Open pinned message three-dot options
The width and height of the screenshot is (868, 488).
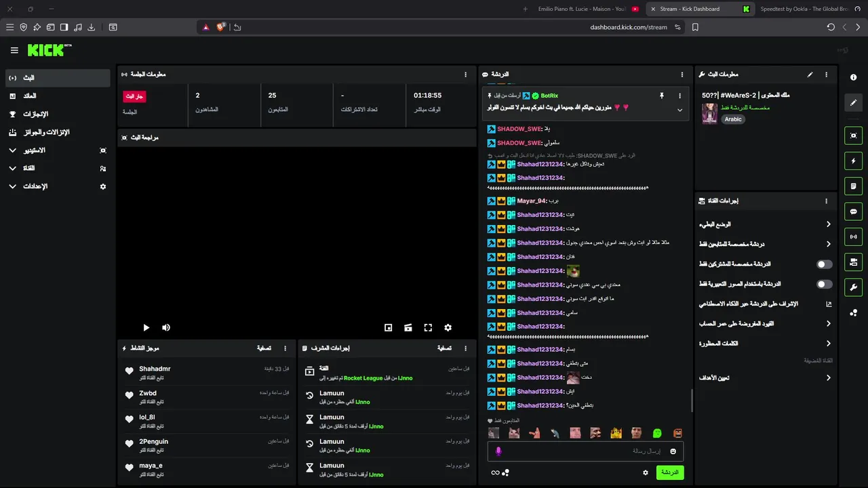pos(680,96)
